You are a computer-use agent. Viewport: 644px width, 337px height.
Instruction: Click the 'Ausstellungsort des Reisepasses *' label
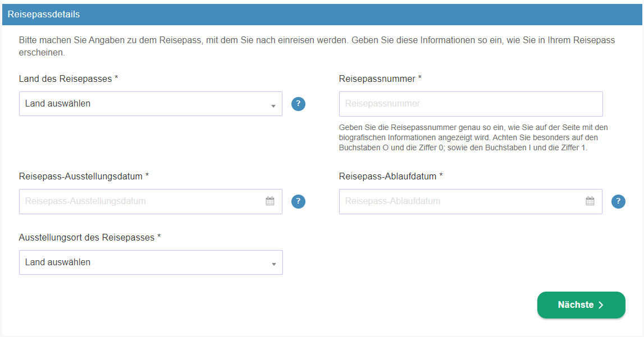pos(90,237)
